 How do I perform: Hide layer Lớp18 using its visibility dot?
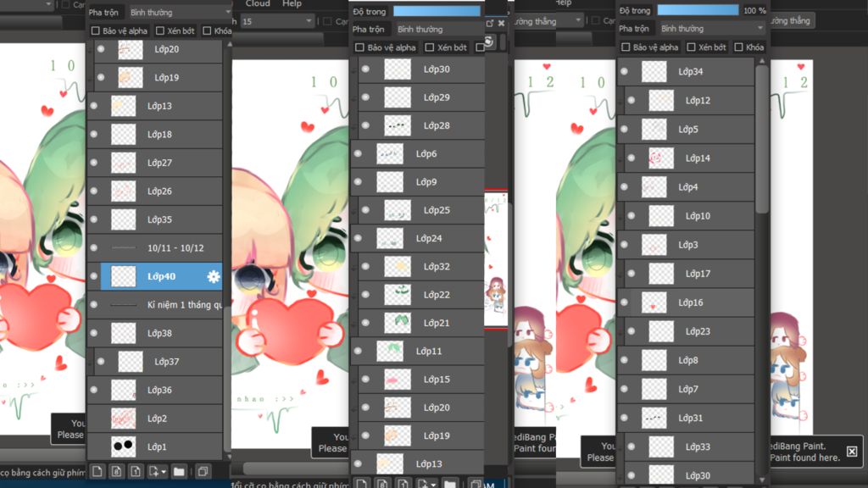(x=94, y=134)
